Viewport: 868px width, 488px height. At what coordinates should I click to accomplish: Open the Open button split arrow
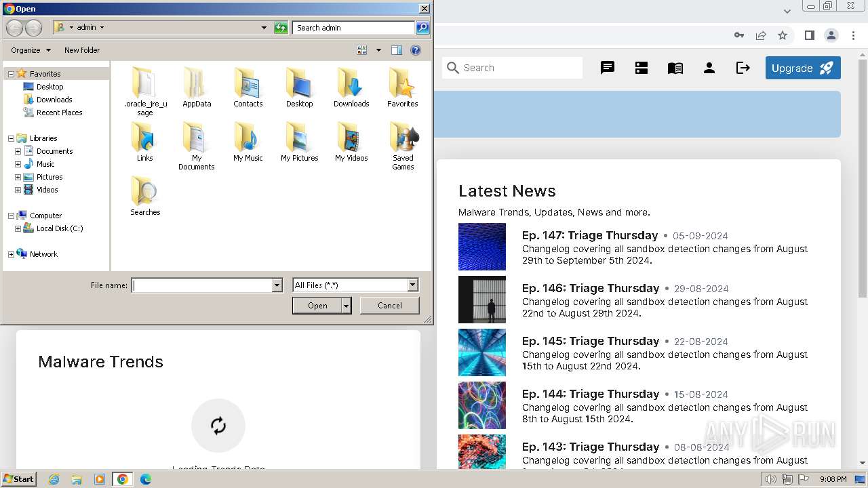click(347, 306)
